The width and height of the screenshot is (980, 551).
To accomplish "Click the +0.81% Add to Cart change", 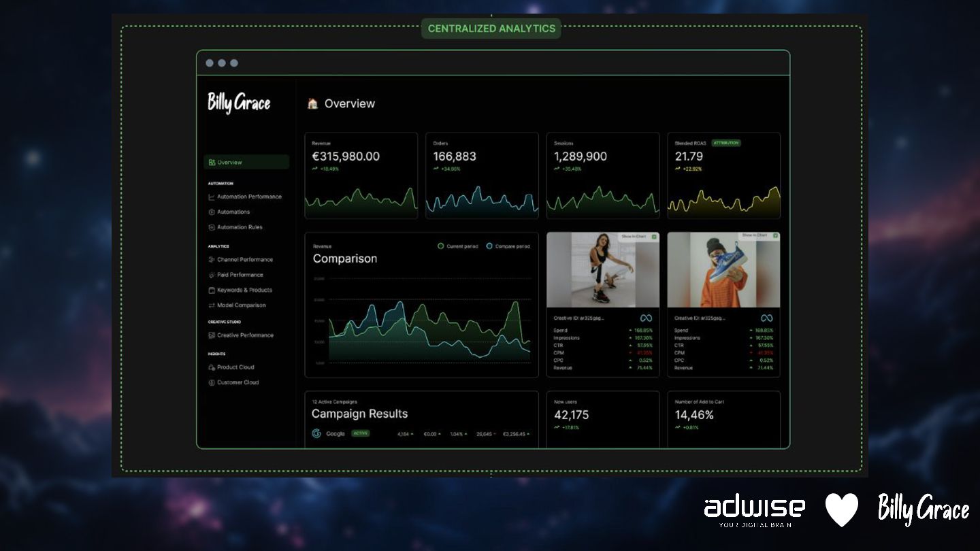I will click(691, 427).
